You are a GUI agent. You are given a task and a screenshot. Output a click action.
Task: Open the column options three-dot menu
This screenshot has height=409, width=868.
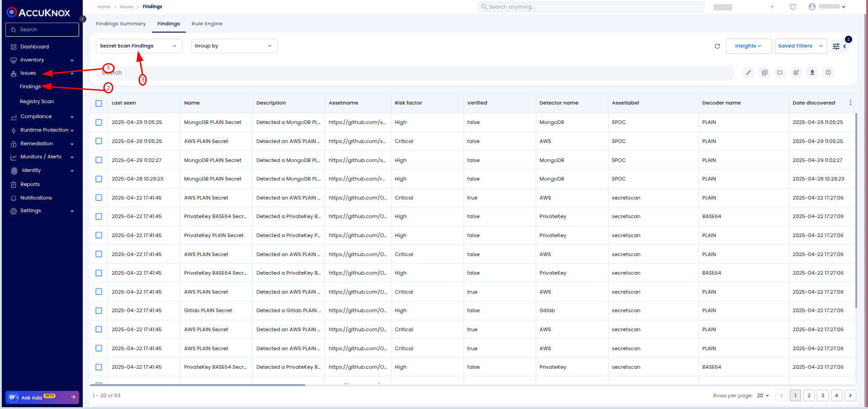point(850,103)
